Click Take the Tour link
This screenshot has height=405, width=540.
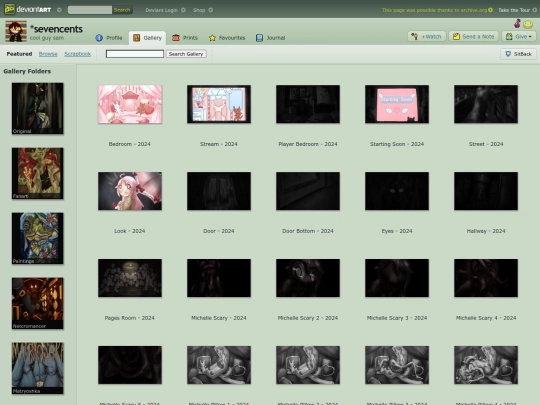pos(514,10)
